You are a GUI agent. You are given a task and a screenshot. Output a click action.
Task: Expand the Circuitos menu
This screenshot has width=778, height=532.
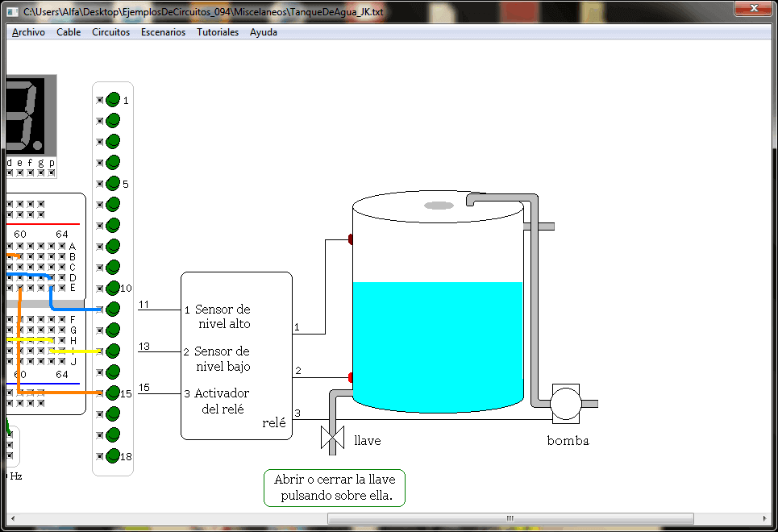pyautogui.click(x=110, y=32)
